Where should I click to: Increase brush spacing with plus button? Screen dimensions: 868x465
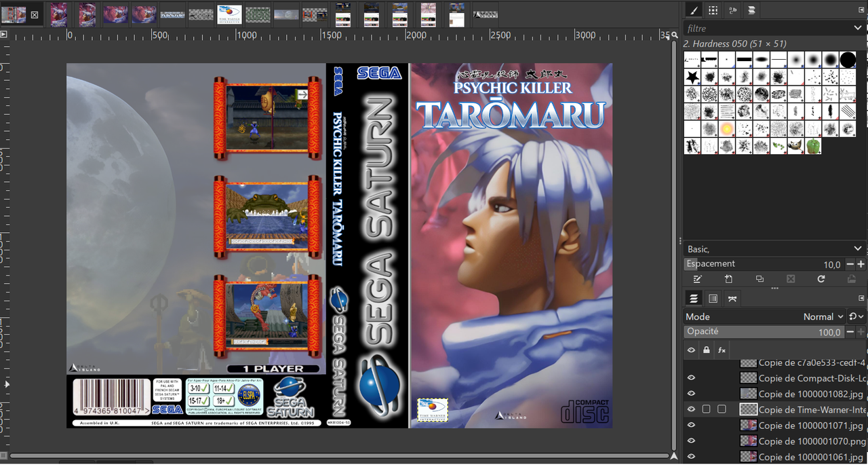(861, 264)
